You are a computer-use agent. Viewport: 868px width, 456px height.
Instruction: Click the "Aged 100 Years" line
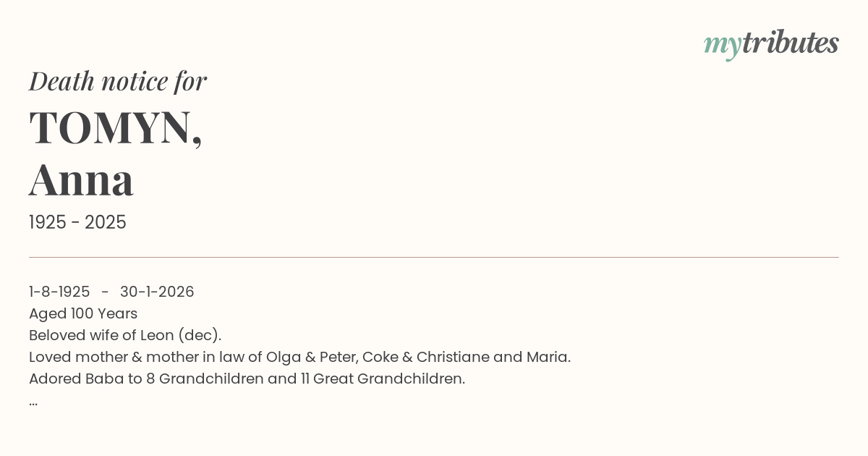tap(83, 313)
